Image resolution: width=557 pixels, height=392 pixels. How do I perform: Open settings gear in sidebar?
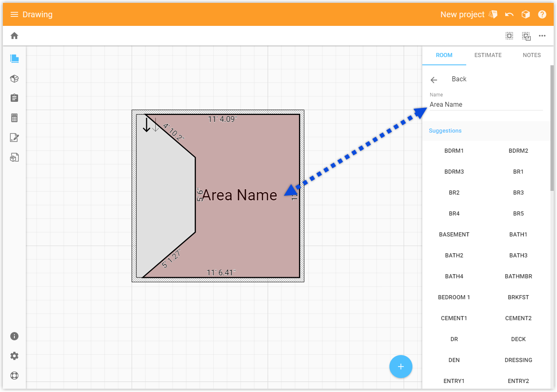[14, 356]
